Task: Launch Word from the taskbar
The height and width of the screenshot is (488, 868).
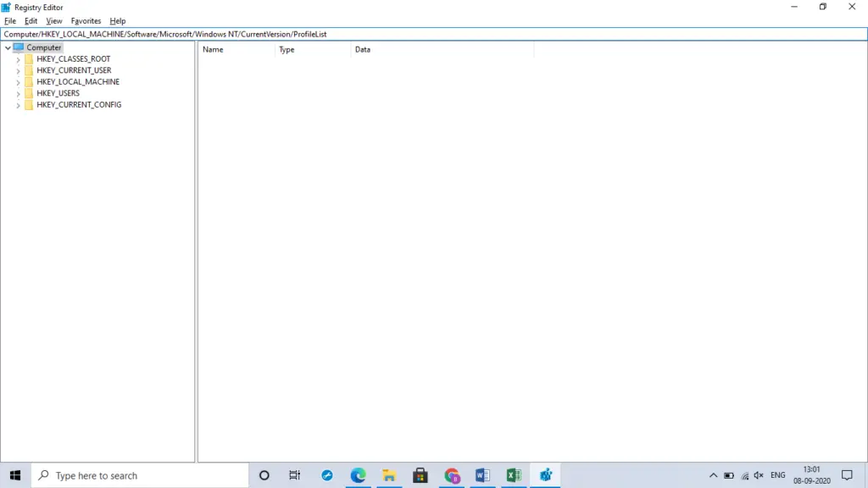Action: coord(482,475)
